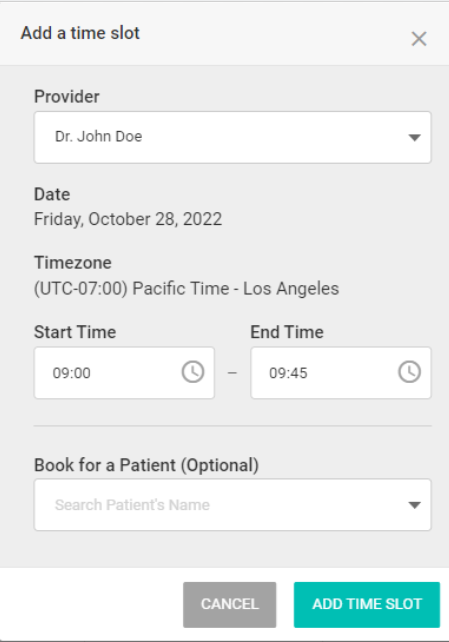
Task: Click the Book for a Patient (Optional) label
Action: [x=146, y=465]
